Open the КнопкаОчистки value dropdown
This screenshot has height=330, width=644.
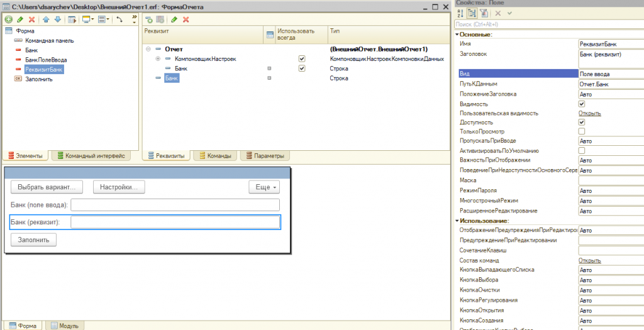pos(611,290)
